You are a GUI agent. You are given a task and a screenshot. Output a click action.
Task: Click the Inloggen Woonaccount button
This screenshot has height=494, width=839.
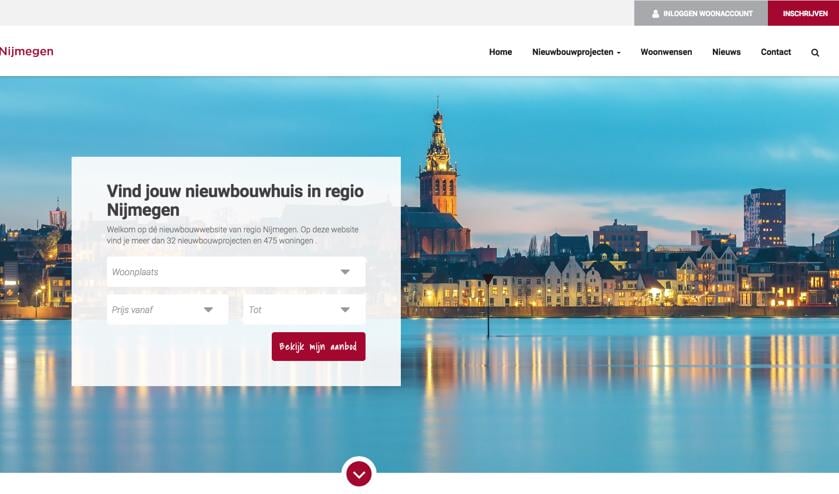point(701,13)
